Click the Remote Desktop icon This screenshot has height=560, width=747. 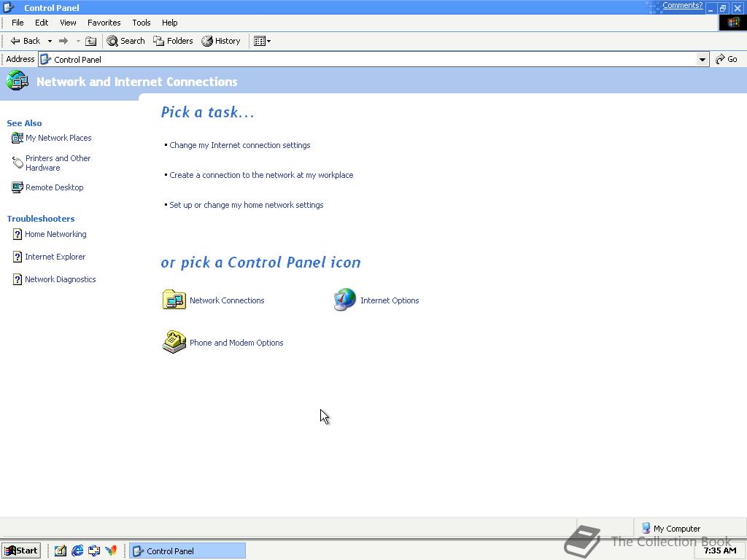(x=18, y=187)
